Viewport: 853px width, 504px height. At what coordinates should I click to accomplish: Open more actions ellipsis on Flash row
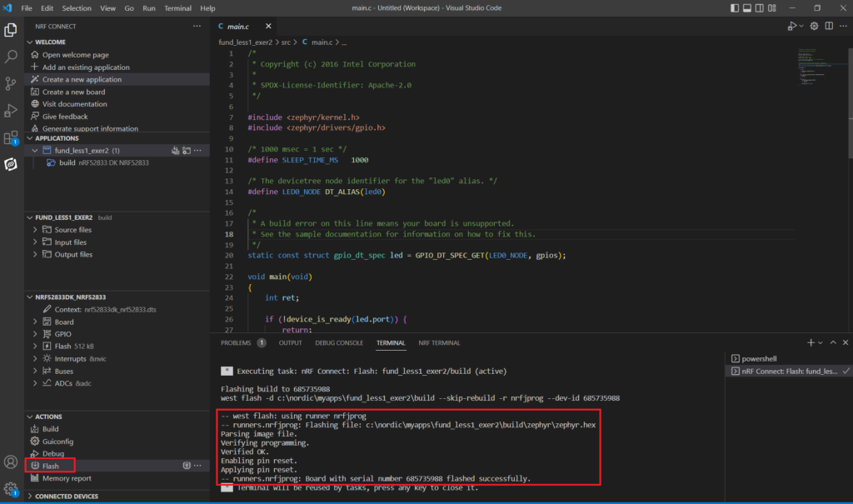197,466
